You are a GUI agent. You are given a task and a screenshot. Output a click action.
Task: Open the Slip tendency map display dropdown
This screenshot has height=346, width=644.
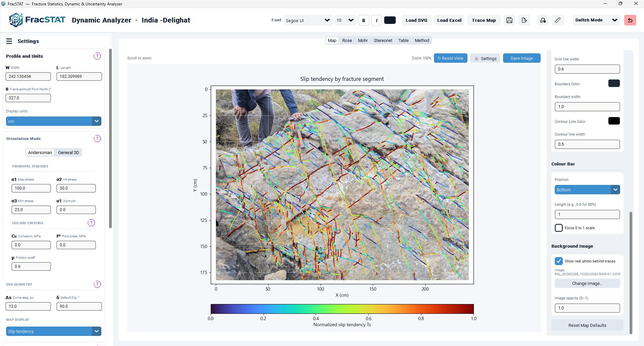coord(54,331)
